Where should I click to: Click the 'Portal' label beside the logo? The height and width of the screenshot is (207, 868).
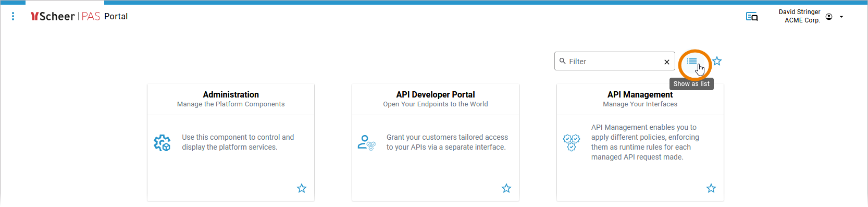click(x=116, y=16)
